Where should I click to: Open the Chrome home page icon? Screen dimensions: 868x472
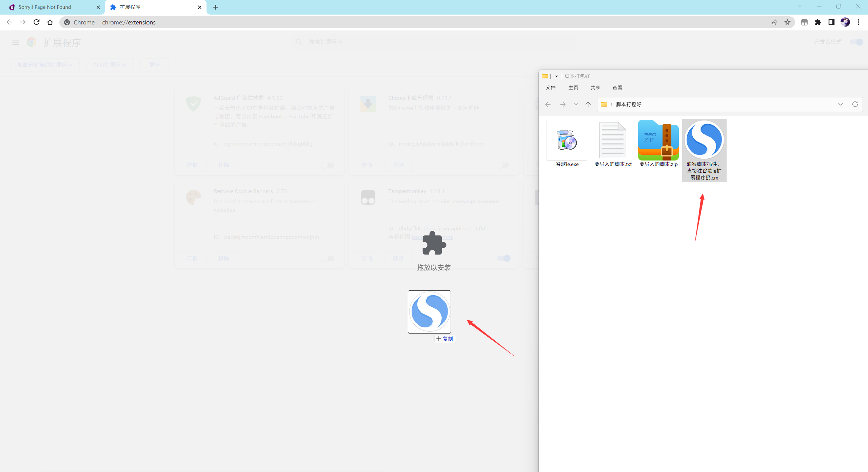coord(50,22)
